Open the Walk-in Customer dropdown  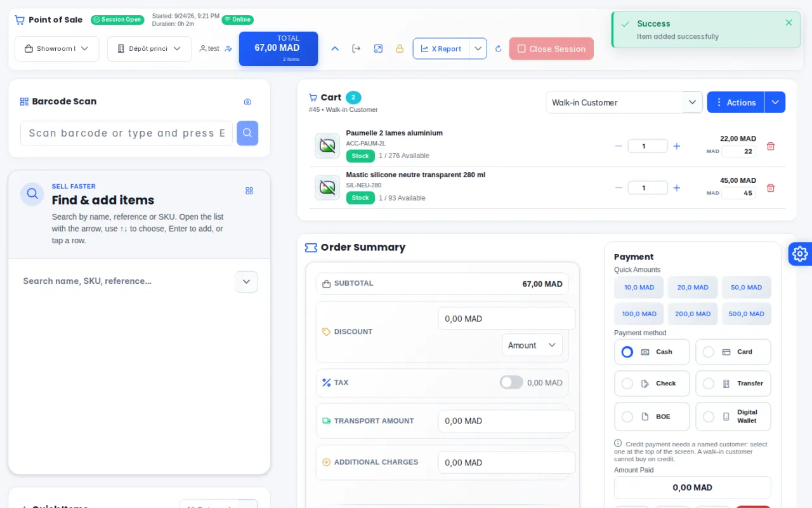624,102
